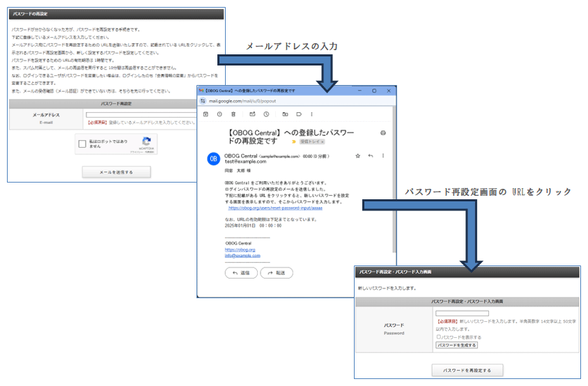Open the toolbar three-dot more menu
The image size is (588, 386).
coord(311,114)
